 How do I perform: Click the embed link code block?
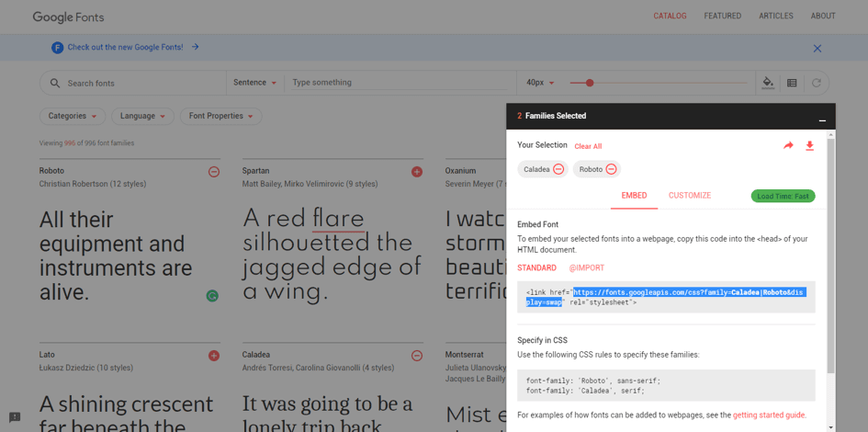666,298
